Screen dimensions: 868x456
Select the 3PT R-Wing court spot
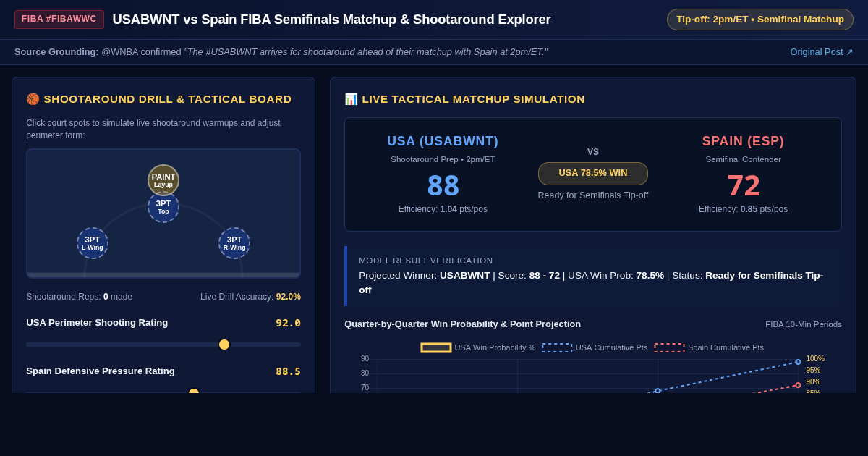234,243
